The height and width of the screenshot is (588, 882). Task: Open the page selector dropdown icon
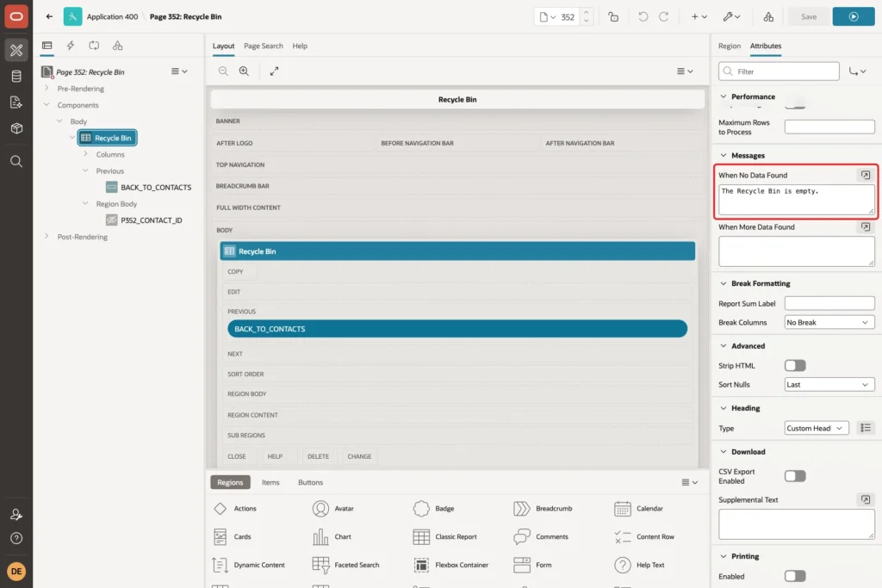[547, 17]
